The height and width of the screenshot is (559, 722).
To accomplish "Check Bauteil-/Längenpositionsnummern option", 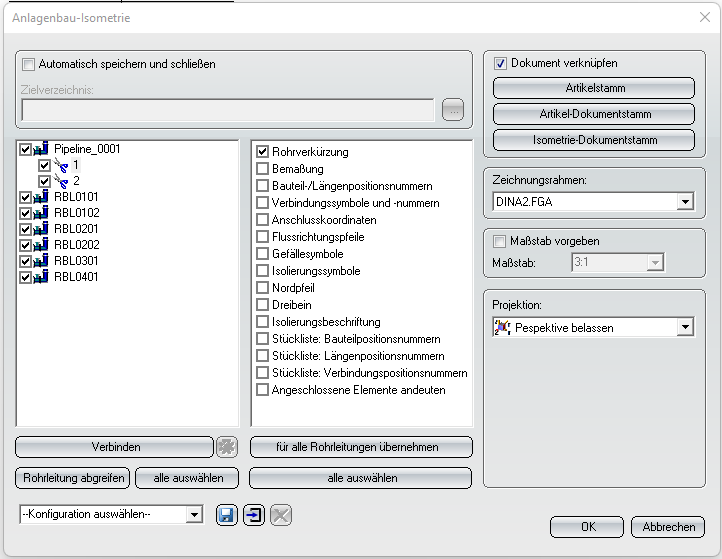I will click(262, 186).
